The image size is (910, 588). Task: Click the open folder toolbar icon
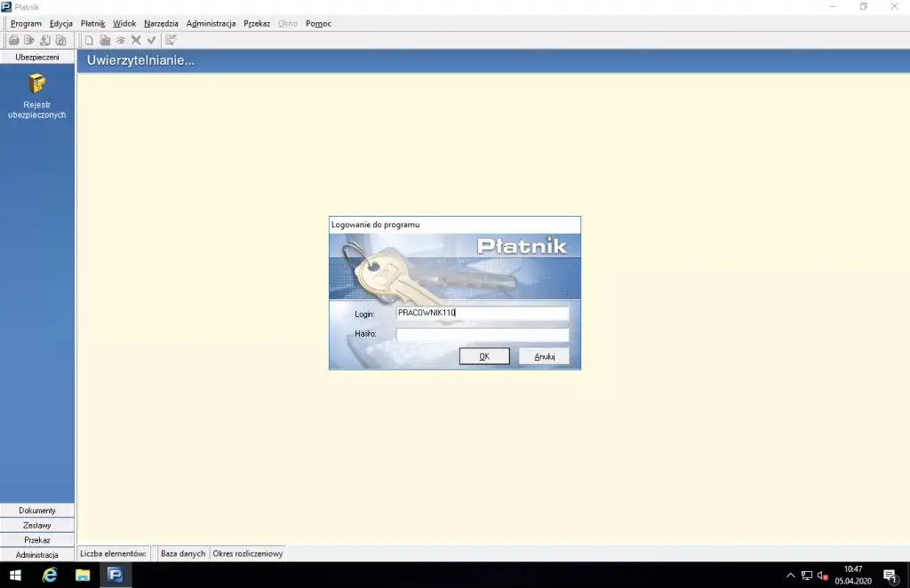pyautogui.click(x=105, y=40)
